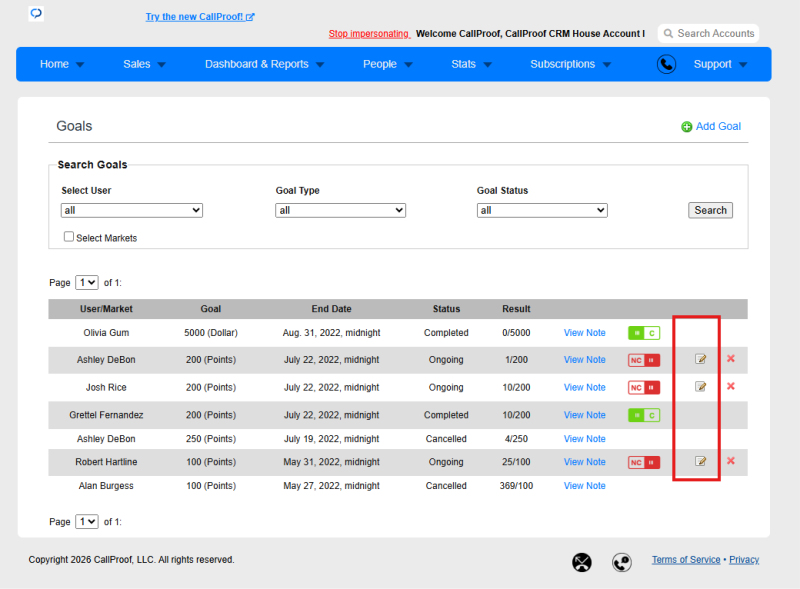Open the Dashboard & Reports menu
The height and width of the screenshot is (589, 800).
click(x=264, y=64)
